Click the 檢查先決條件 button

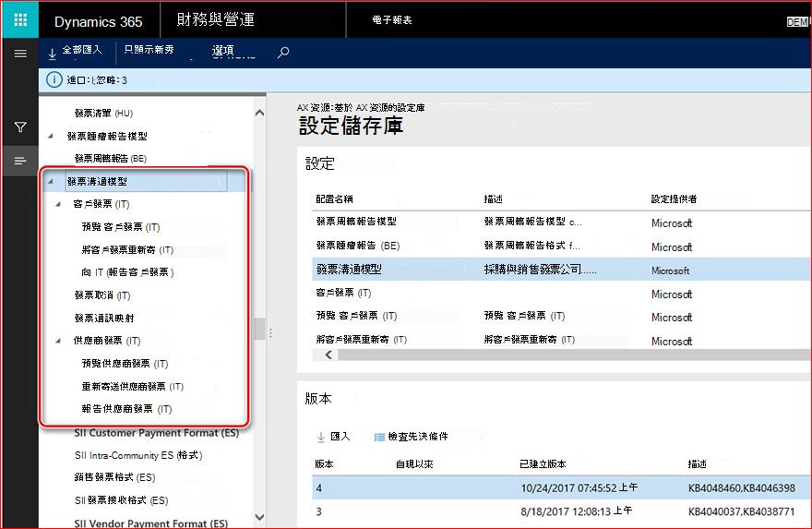coord(412,437)
